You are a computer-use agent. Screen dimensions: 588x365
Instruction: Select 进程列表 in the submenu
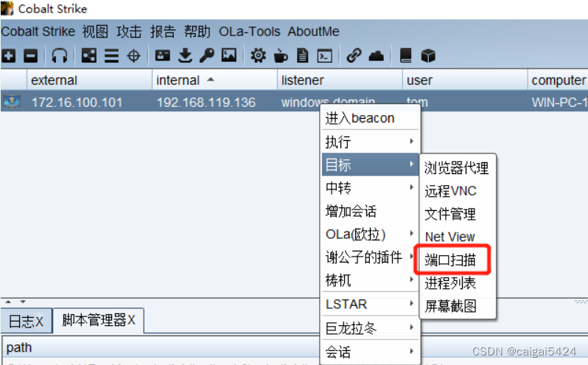point(458,283)
